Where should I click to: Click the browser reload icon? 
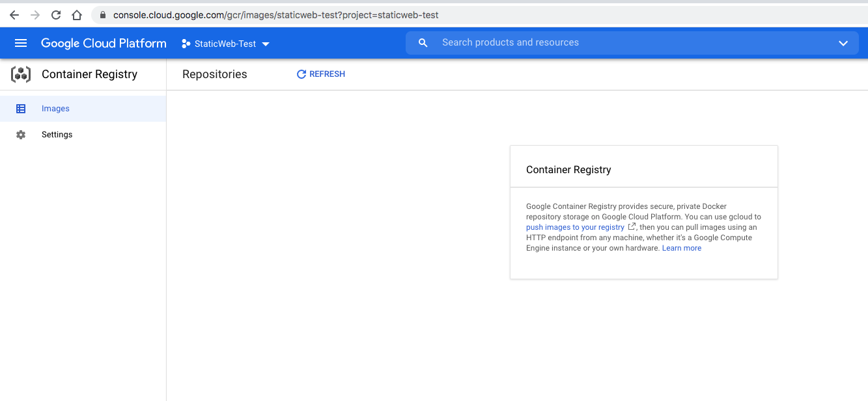56,14
